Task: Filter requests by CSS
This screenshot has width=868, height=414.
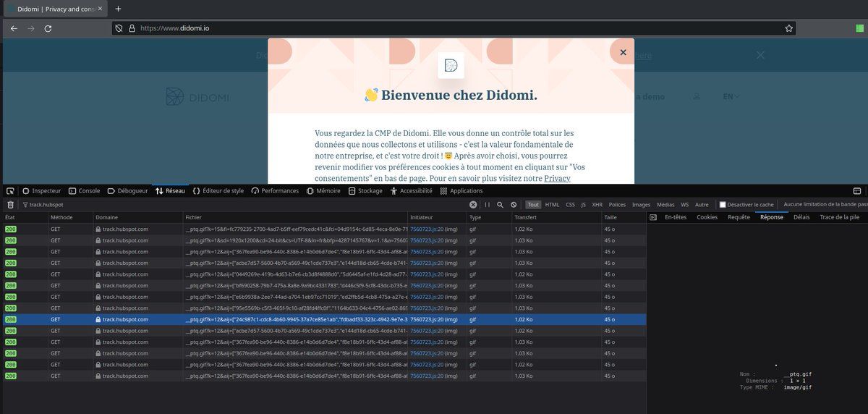Action: pyautogui.click(x=571, y=205)
